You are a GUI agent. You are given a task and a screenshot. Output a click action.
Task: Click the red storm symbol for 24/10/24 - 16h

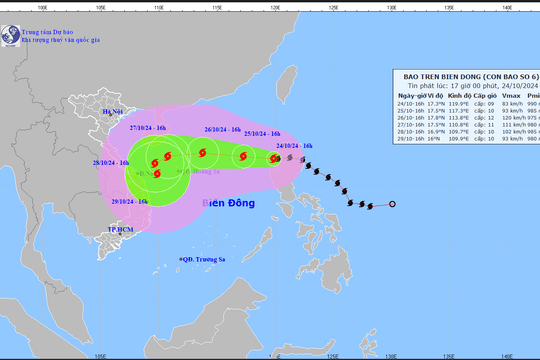[x=273, y=158]
